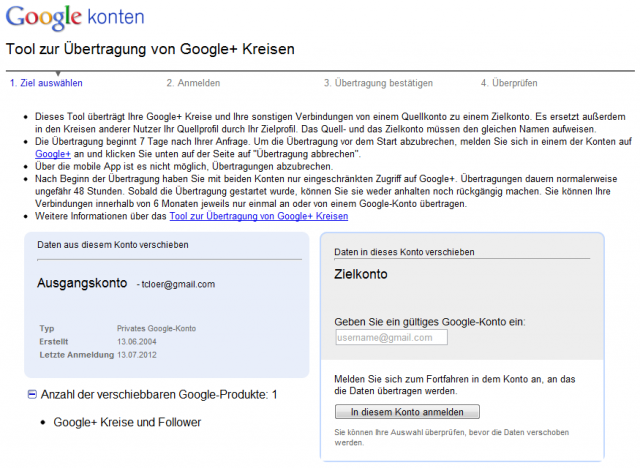Click the 'Ausgangskonto' heading
Screen dimensions: 640x468
[82, 283]
